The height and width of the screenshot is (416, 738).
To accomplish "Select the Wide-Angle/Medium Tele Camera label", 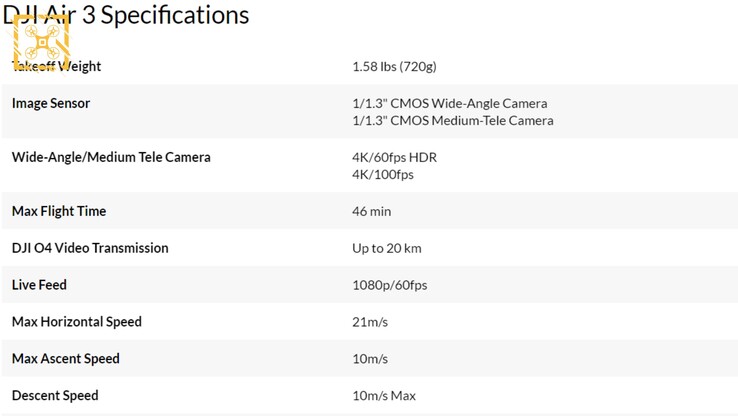I will (x=111, y=157).
